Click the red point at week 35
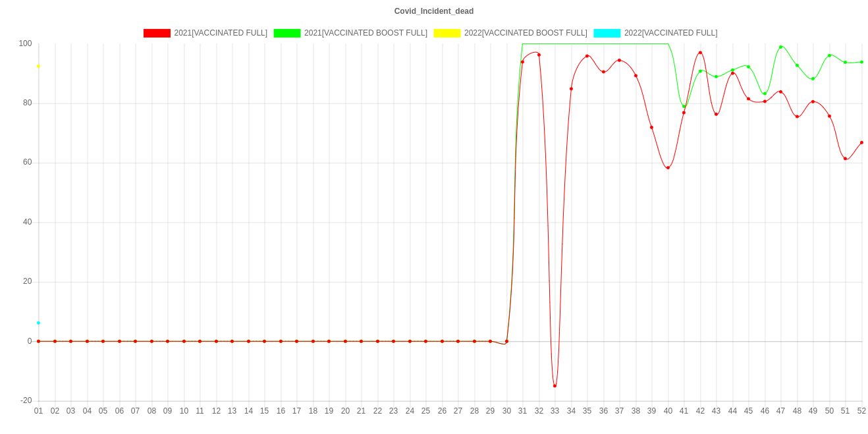 [x=587, y=56]
